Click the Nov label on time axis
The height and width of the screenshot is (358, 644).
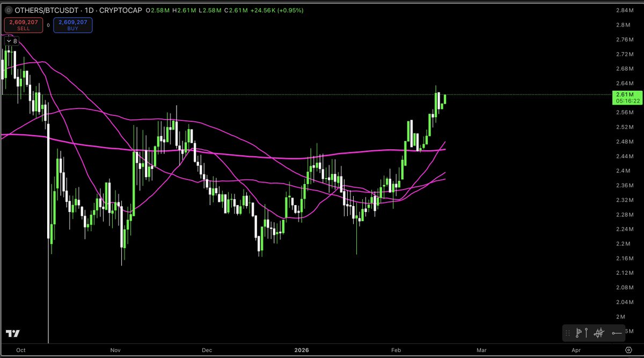(x=115, y=349)
